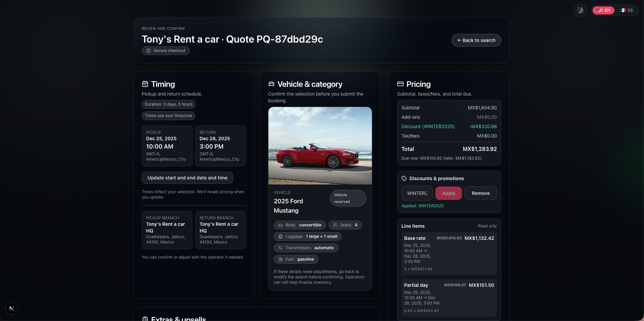The height and width of the screenshot is (321, 644).
Task: Click the promo code input field
Action: (x=417, y=193)
